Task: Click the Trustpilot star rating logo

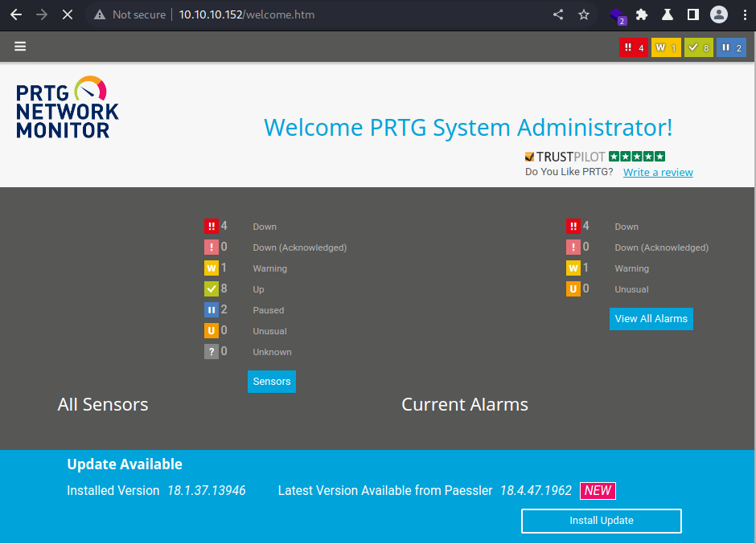Action: [x=595, y=157]
